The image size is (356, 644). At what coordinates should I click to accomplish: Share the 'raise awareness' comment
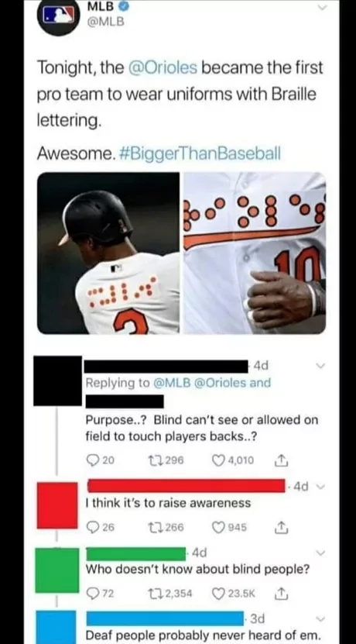click(x=283, y=527)
